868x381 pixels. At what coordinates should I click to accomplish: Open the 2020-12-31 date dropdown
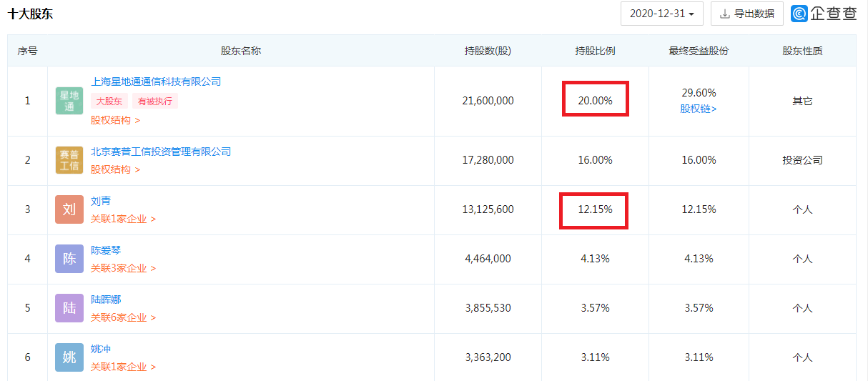[662, 14]
